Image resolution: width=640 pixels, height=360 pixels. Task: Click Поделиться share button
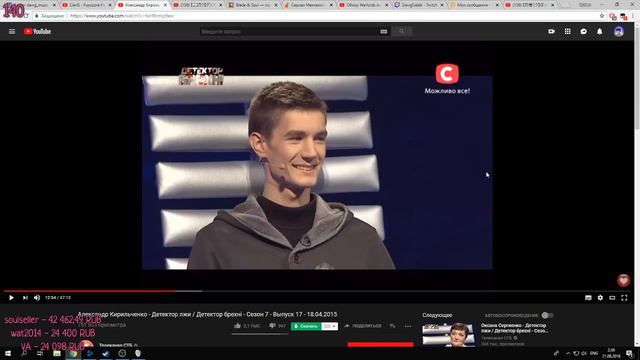click(362, 326)
